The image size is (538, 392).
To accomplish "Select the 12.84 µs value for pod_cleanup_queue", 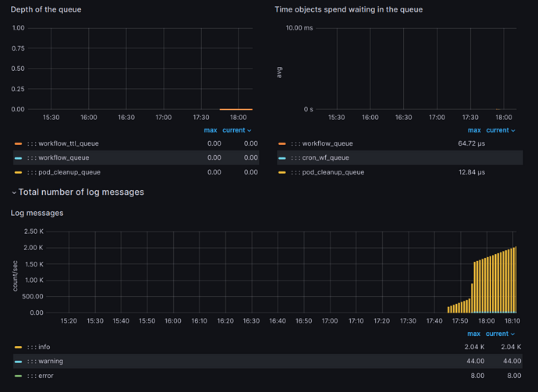I will [x=472, y=172].
